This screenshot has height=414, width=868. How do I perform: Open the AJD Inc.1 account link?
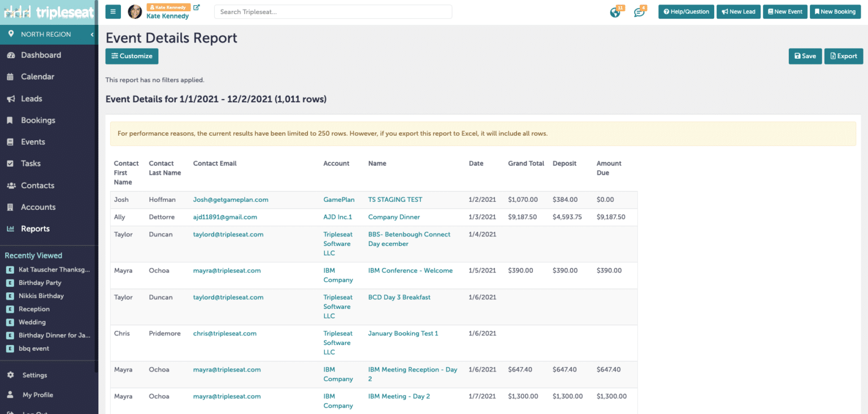(337, 217)
